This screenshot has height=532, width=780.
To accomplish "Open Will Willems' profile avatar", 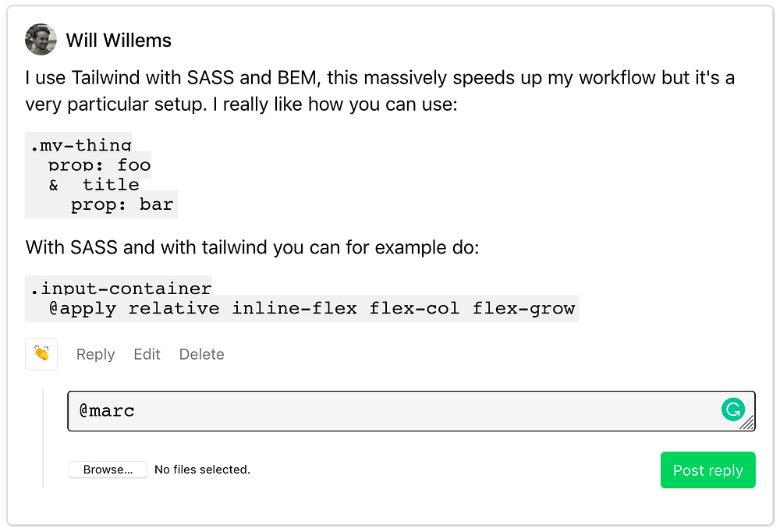I will coord(41,40).
